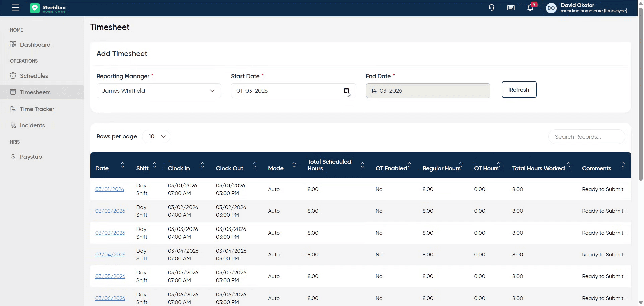Open the messages chat icon
Viewport: 644px width, 306px height.
coord(511,8)
